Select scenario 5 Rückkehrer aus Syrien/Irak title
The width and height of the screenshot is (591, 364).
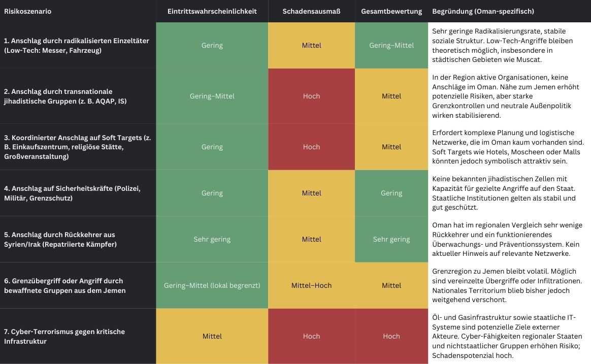(60, 239)
